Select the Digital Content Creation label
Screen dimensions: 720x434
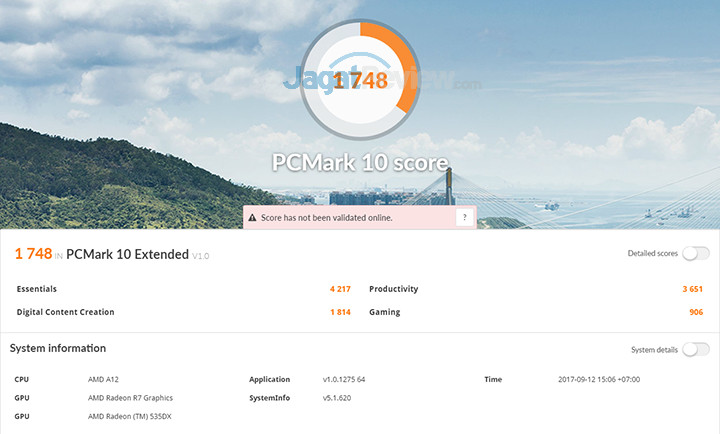pos(65,312)
